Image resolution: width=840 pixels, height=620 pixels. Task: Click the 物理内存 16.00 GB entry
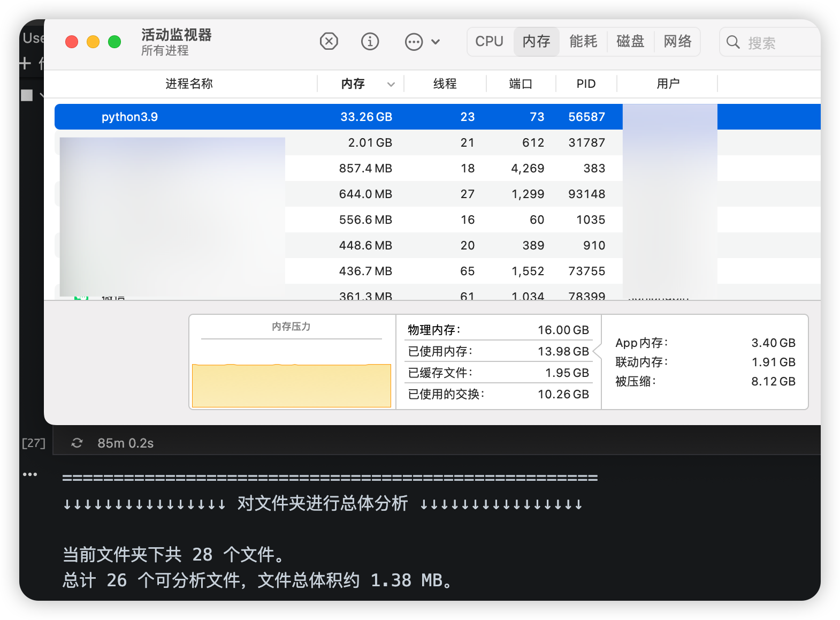coord(498,330)
